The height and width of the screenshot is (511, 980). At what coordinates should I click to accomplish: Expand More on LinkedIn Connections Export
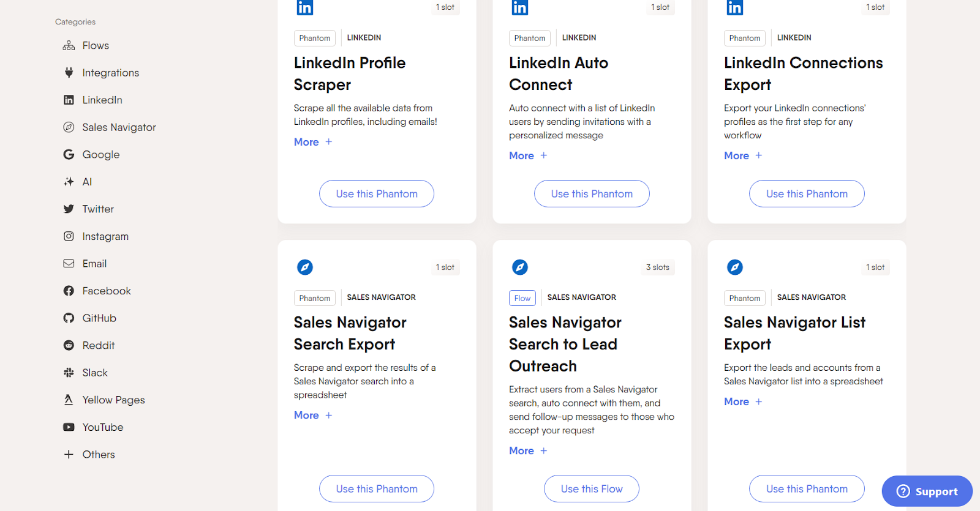point(743,155)
